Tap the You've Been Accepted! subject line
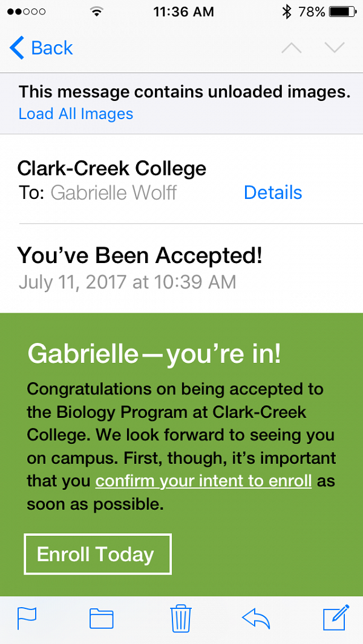 click(x=140, y=255)
